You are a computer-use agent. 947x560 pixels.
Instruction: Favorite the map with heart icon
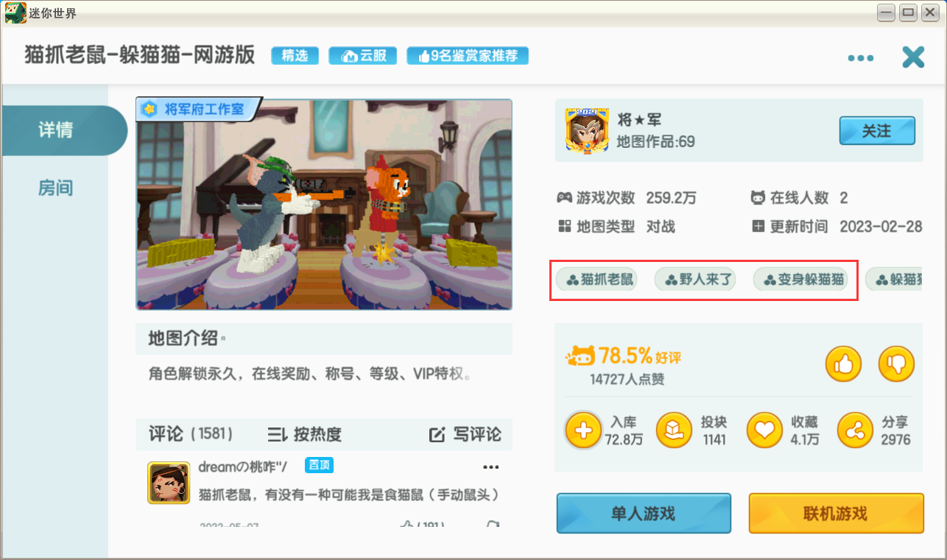point(764,430)
